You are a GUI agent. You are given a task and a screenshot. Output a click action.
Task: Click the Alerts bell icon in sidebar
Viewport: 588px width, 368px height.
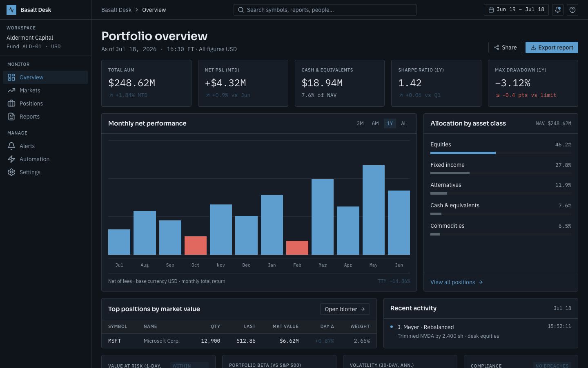tap(11, 146)
